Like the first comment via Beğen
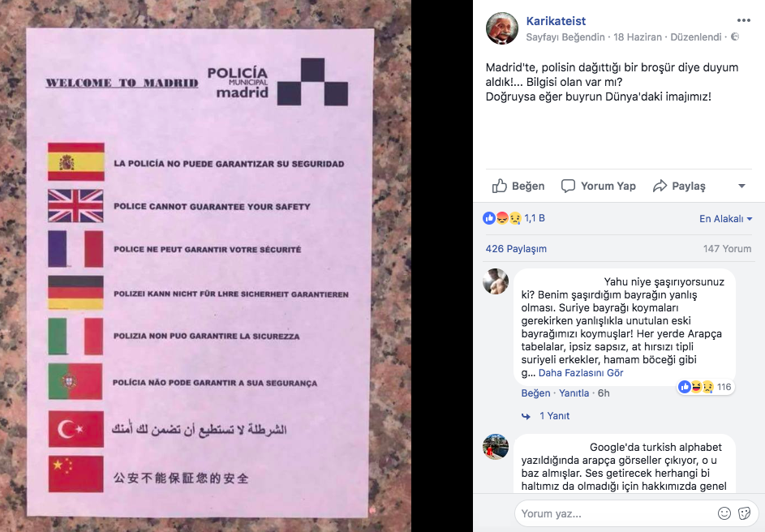 click(535, 393)
